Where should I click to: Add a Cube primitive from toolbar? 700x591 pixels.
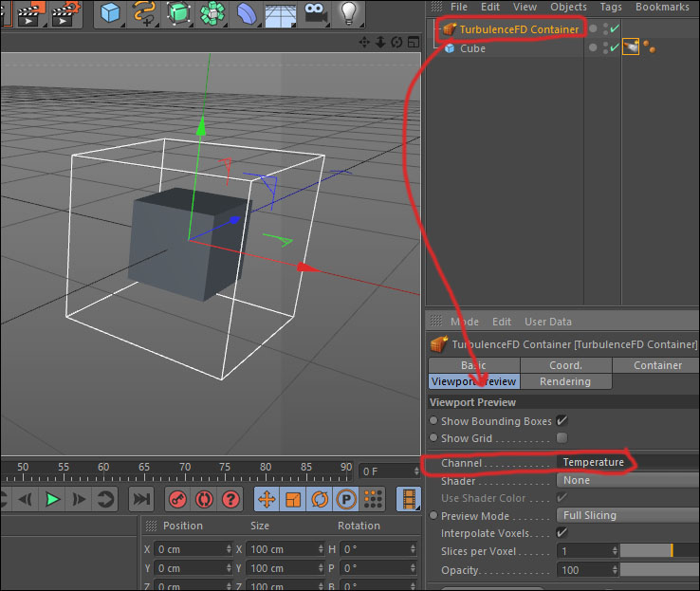110,13
